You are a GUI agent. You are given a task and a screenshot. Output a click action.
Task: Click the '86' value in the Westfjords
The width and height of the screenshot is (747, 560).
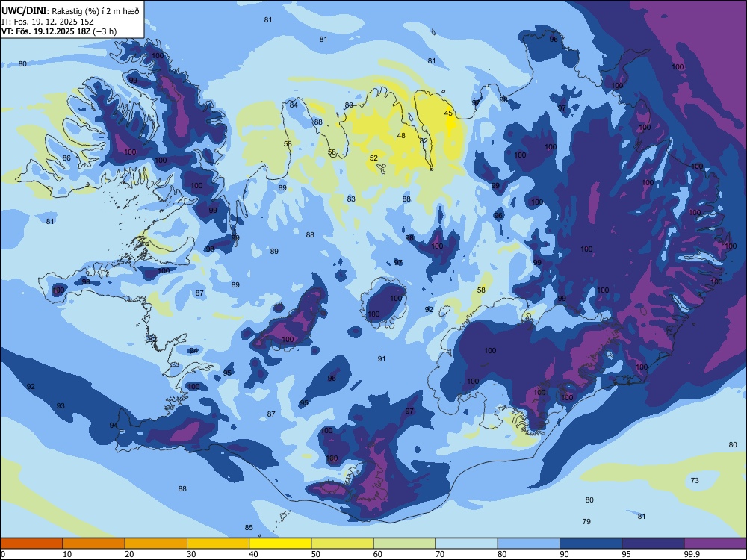(66, 158)
